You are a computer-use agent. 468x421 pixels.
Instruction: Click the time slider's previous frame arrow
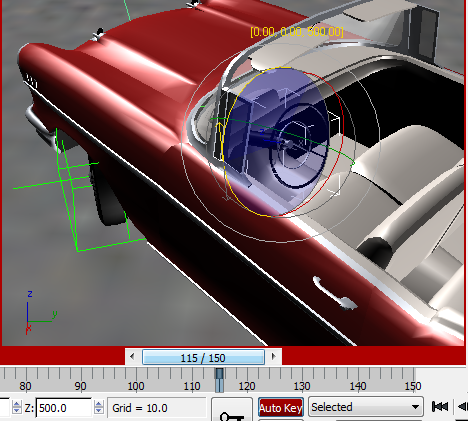tap(132, 357)
